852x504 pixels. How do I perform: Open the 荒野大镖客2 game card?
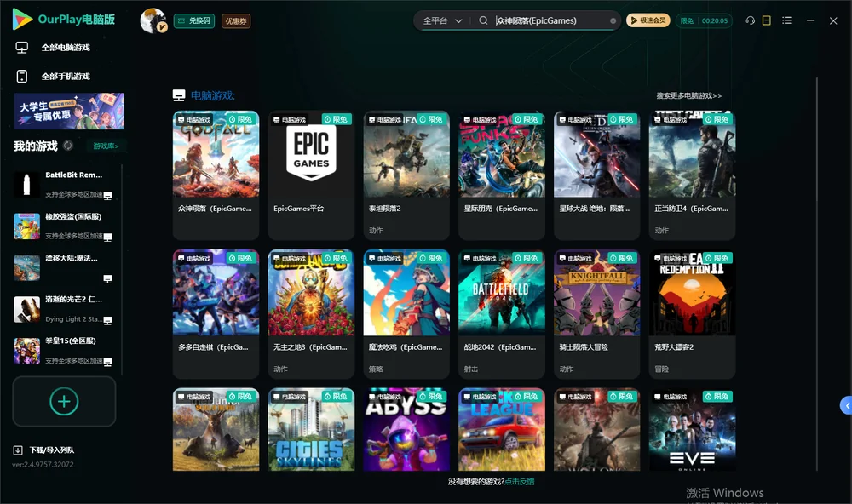692,313
